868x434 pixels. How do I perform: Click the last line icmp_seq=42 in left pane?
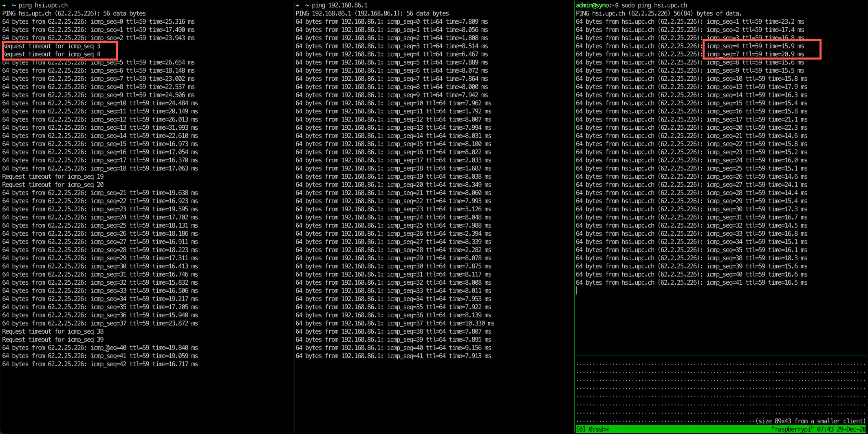100,364
